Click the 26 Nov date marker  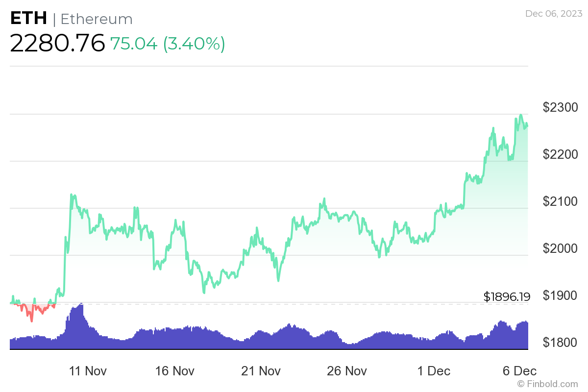coord(347,371)
